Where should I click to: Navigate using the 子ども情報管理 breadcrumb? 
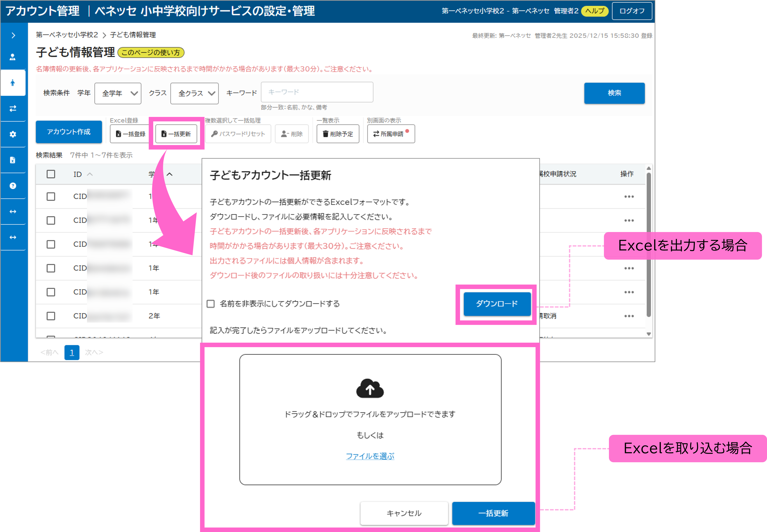tap(133, 35)
